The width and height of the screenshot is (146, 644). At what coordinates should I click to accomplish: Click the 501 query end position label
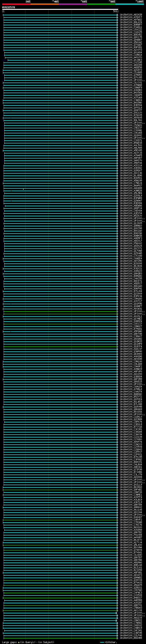115,11
